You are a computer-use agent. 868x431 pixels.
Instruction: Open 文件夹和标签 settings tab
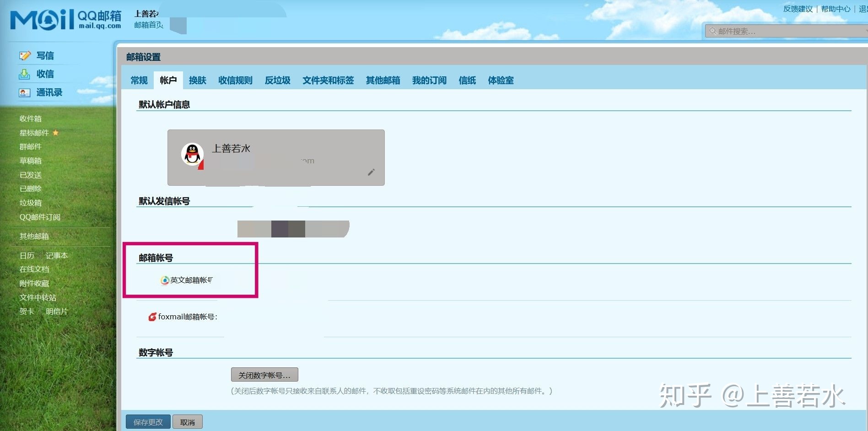[x=328, y=80]
